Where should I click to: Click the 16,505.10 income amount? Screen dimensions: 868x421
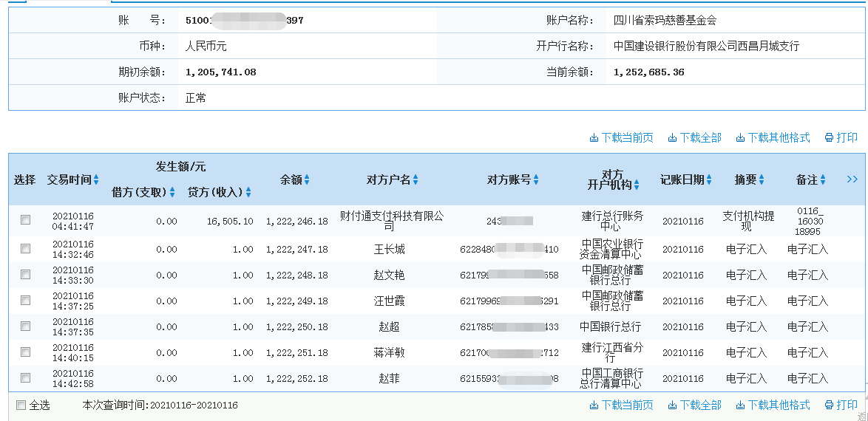tap(230, 222)
